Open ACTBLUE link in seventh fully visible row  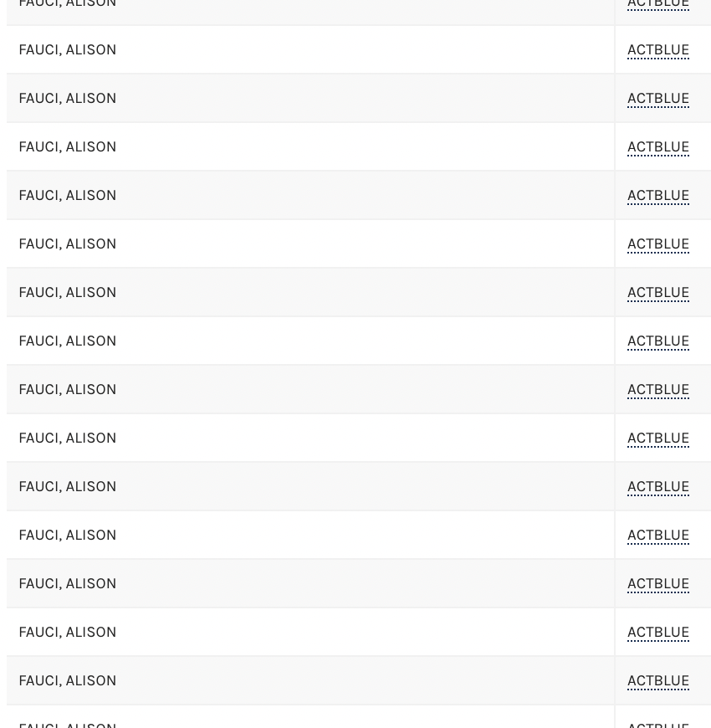(657, 341)
